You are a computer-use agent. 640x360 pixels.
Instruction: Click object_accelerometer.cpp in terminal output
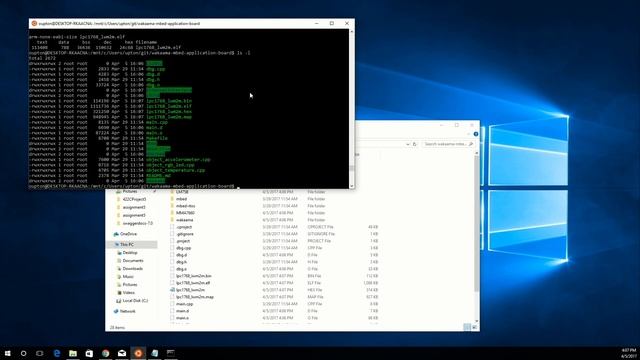178,160
